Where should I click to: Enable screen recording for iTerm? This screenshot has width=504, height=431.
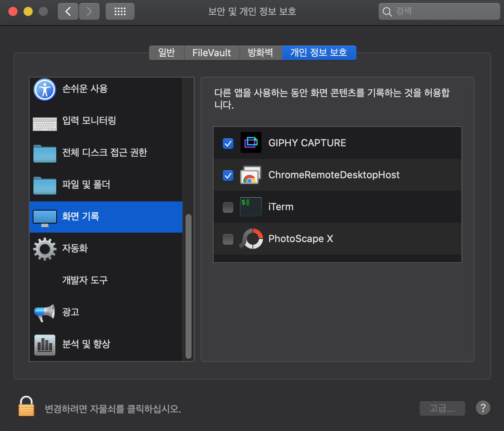[228, 207]
